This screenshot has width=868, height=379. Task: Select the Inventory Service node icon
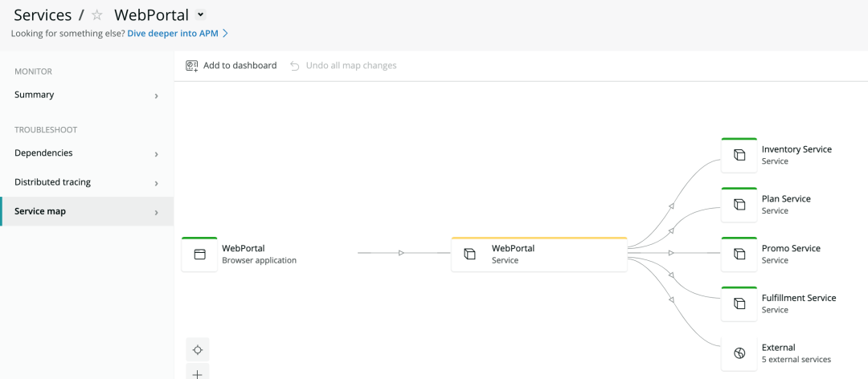click(x=739, y=155)
